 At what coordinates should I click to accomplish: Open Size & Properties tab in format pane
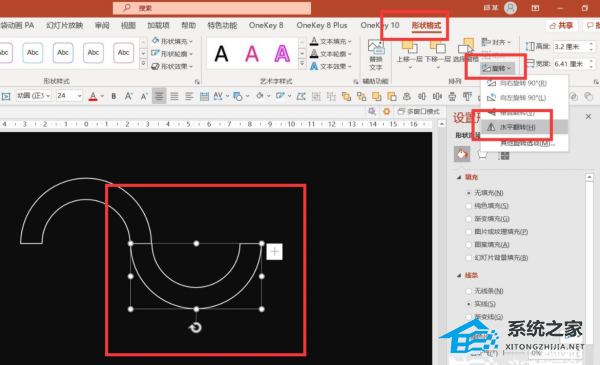(x=504, y=155)
